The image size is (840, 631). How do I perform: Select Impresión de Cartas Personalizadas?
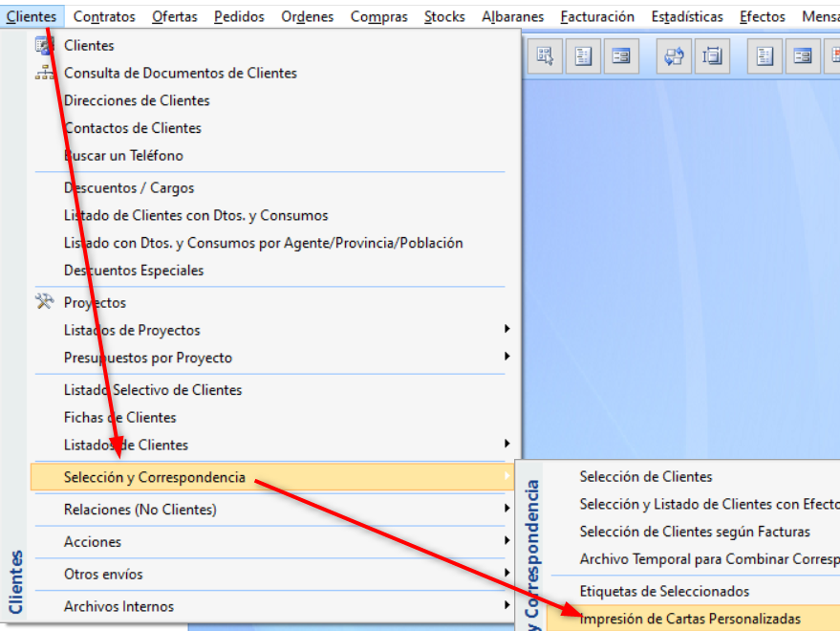690,619
